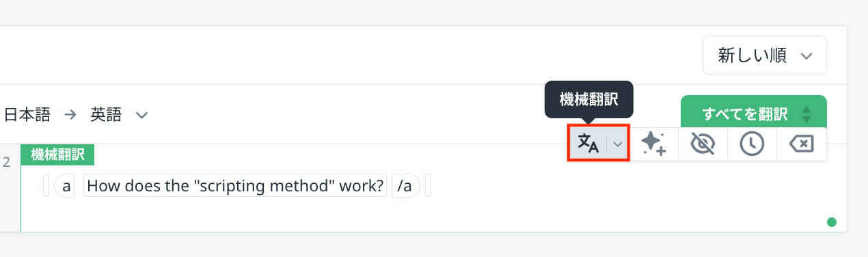Select the closing "/a" tag chip
Image resolution: width=868 pixels, height=257 pixels.
[405, 186]
